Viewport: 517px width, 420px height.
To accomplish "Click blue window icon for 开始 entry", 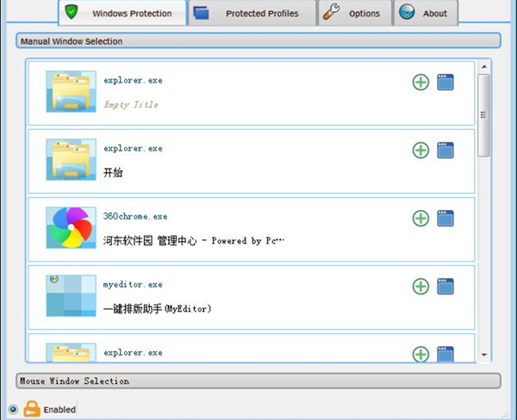I will tap(445, 151).
